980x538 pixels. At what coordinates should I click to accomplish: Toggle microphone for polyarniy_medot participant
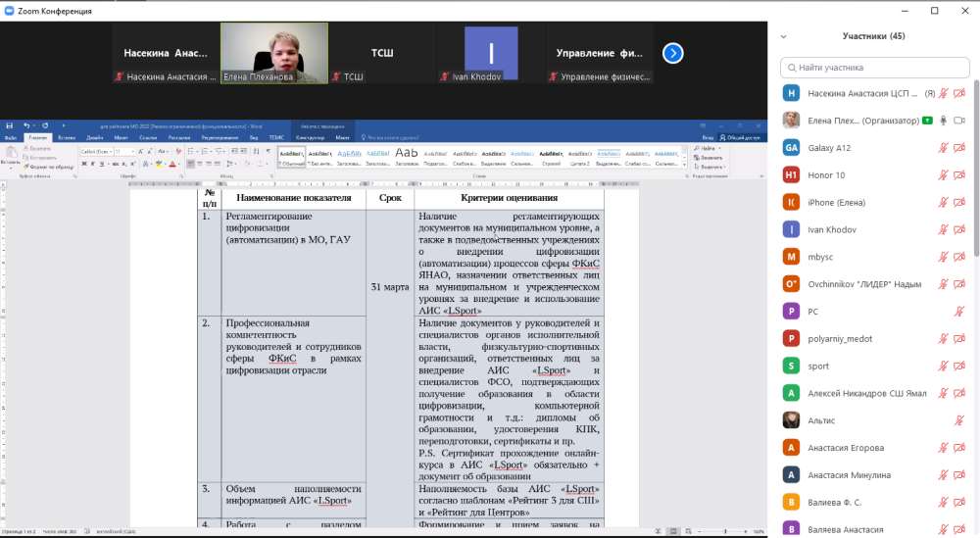(943, 339)
